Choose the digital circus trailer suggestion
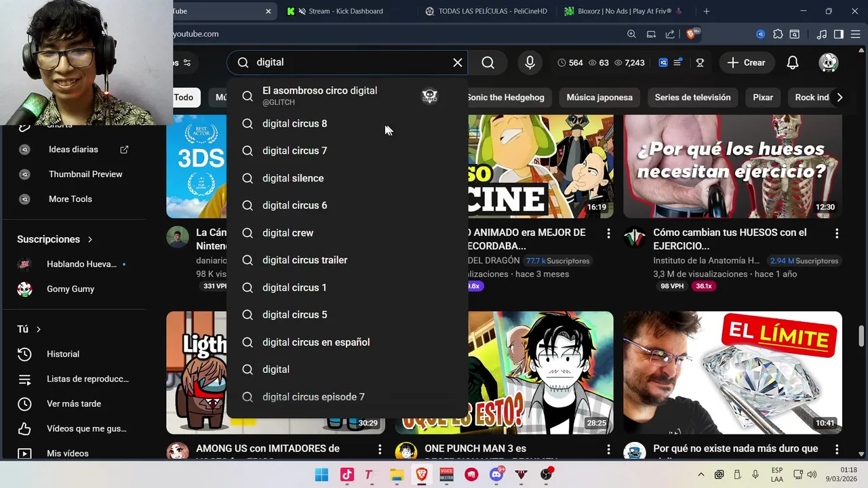Image resolution: width=868 pixels, height=488 pixels. [x=347, y=260]
